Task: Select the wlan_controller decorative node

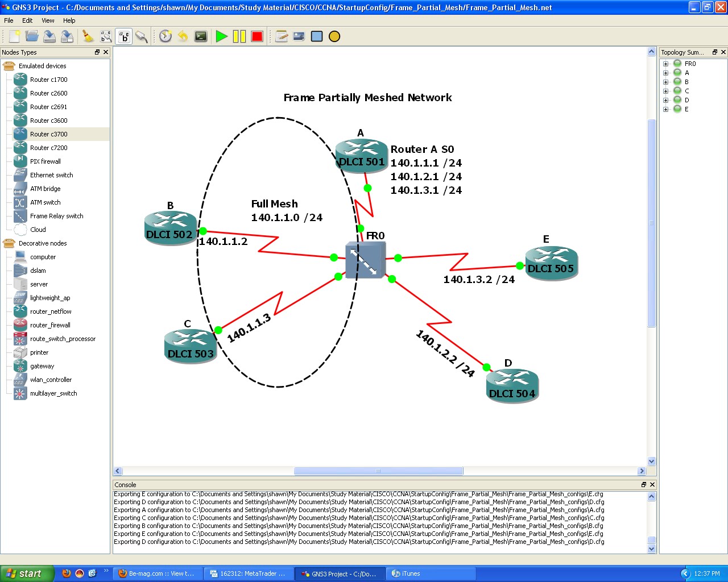Action: click(x=43, y=380)
